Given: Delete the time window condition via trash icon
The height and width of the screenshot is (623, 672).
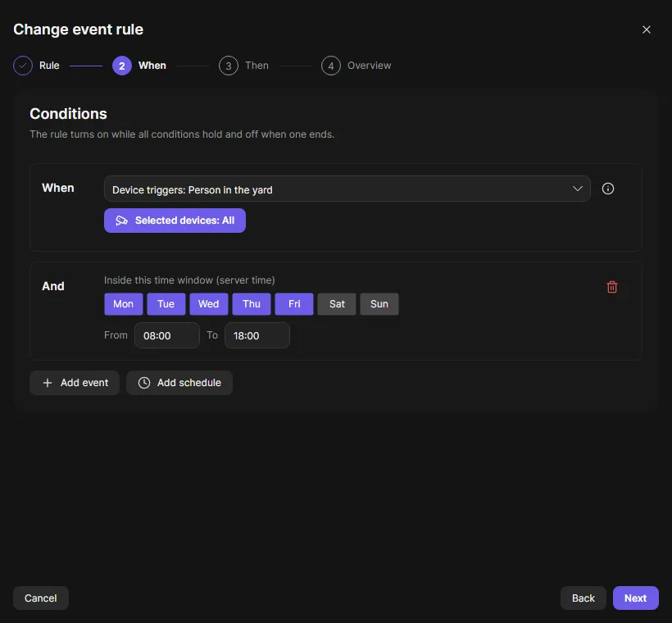Looking at the screenshot, I should click(612, 287).
